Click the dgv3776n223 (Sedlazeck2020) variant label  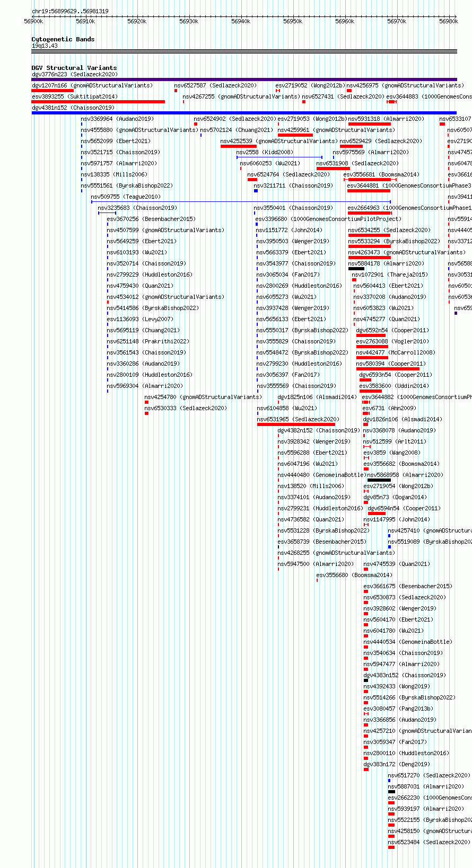point(74,74)
